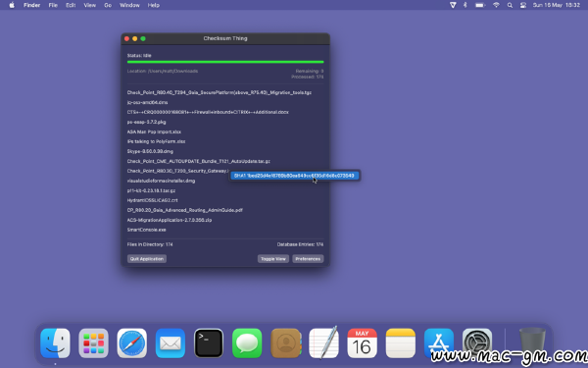Open Terminal from the Dock

point(209,342)
